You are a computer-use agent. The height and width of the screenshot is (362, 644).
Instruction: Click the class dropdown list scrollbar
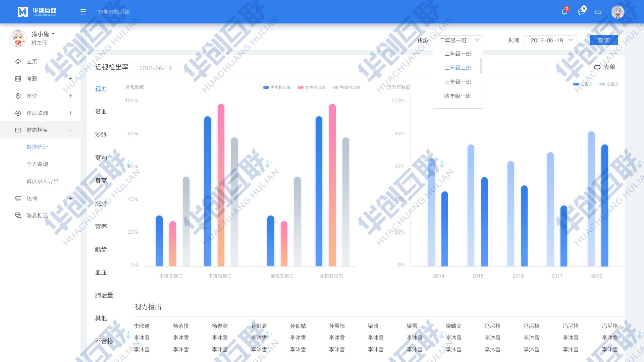[481, 66]
